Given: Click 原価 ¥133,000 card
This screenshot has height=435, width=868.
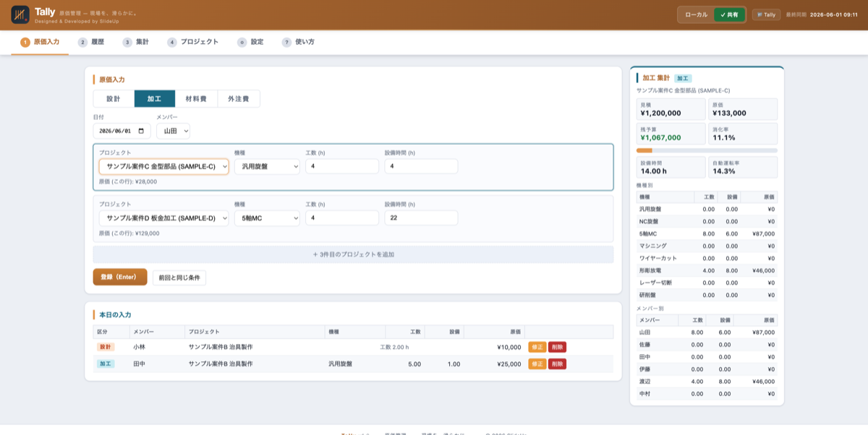Looking at the screenshot, I should pyautogui.click(x=743, y=109).
